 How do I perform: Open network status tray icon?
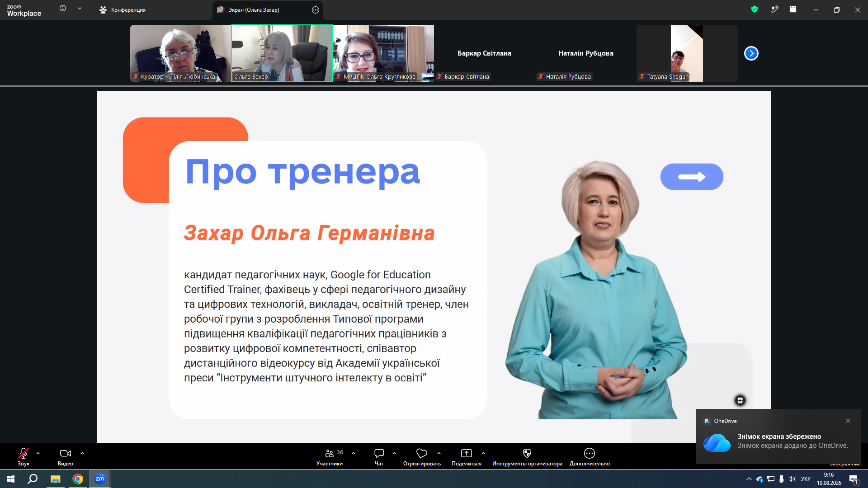[771, 479]
